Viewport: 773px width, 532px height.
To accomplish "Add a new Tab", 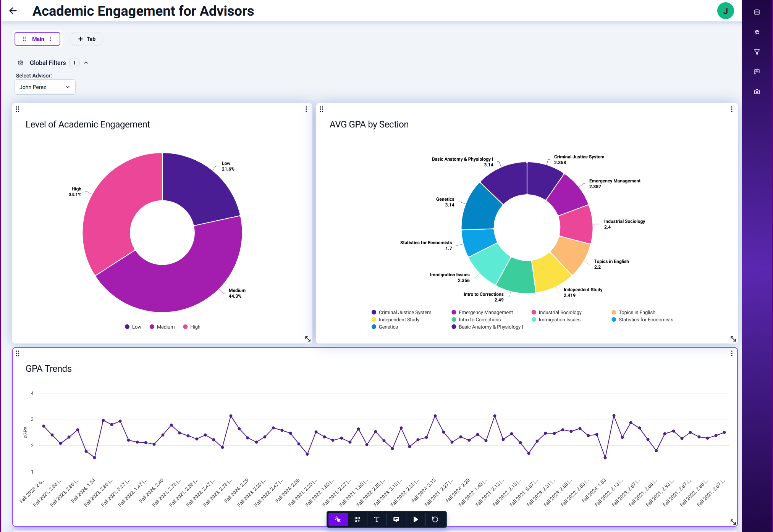I will (x=86, y=39).
